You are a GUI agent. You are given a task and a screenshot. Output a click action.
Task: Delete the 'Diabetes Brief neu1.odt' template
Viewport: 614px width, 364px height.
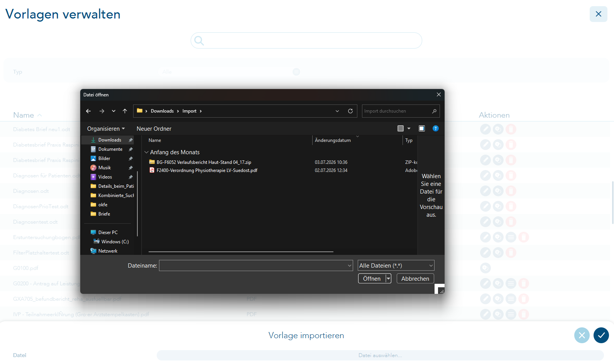coord(511,129)
